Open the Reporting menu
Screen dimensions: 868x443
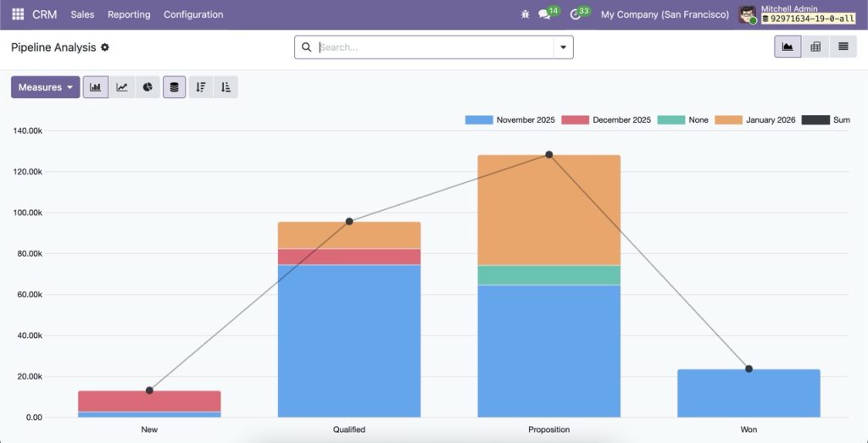pyautogui.click(x=129, y=14)
